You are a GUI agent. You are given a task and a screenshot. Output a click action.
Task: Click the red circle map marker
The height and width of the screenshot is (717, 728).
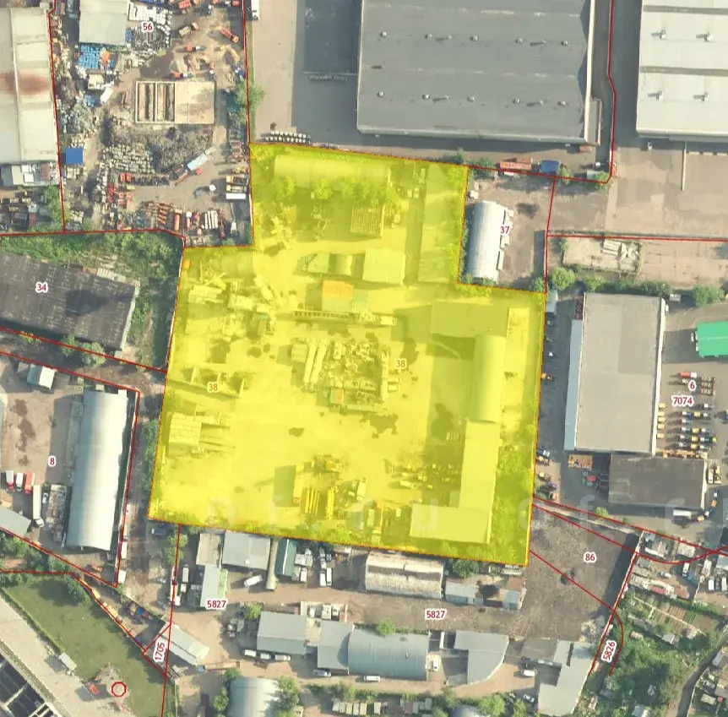click(118, 689)
